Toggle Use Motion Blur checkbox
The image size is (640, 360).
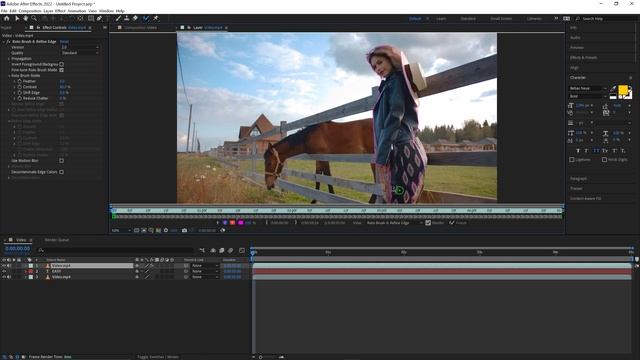pos(62,161)
